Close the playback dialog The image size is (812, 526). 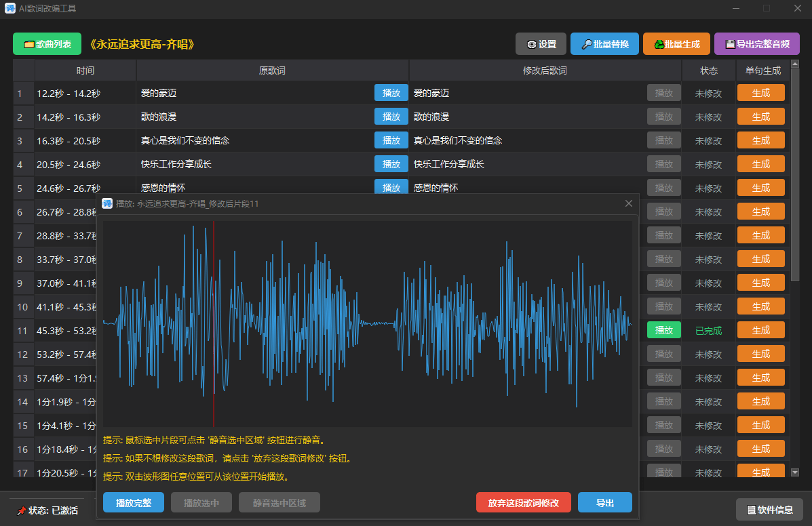[x=629, y=203]
